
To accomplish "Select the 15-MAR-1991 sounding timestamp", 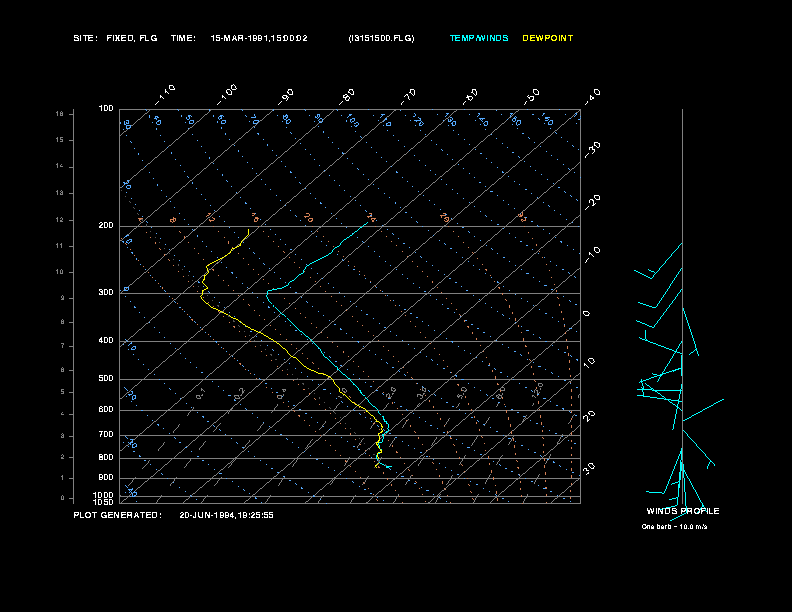I will tap(259, 38).
